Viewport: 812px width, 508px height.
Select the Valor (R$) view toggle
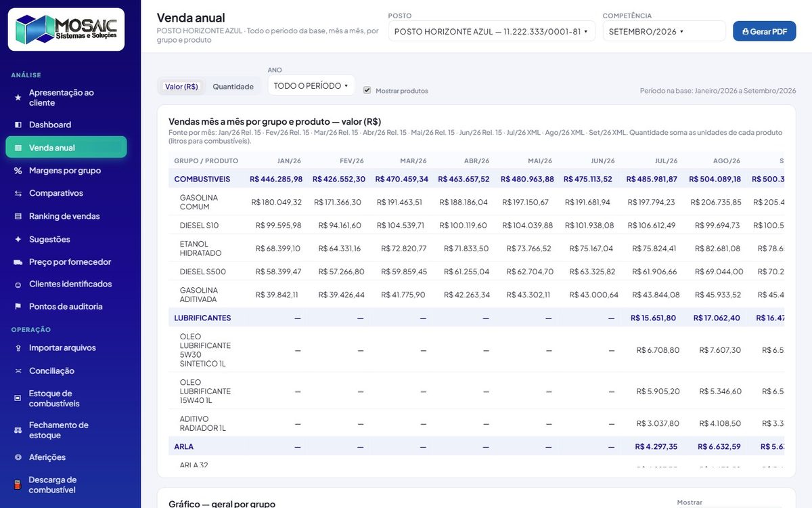click(x=181, y=87)
